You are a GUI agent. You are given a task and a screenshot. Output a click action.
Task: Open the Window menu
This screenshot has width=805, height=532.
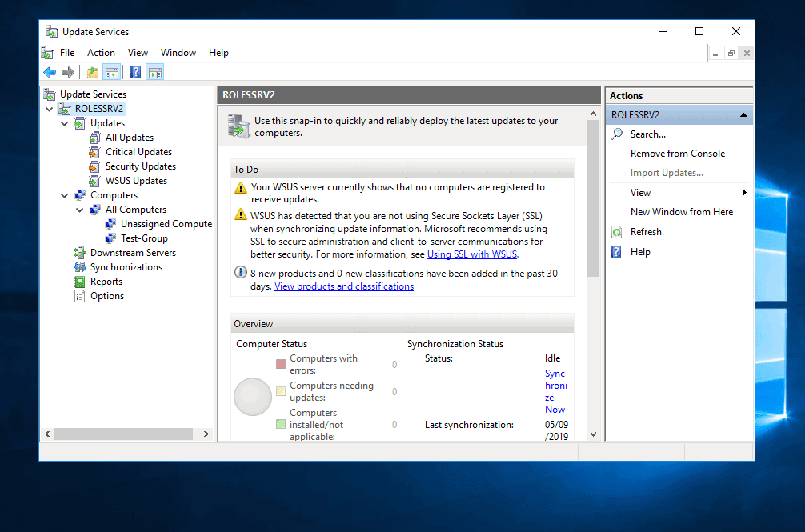point(178,53)
